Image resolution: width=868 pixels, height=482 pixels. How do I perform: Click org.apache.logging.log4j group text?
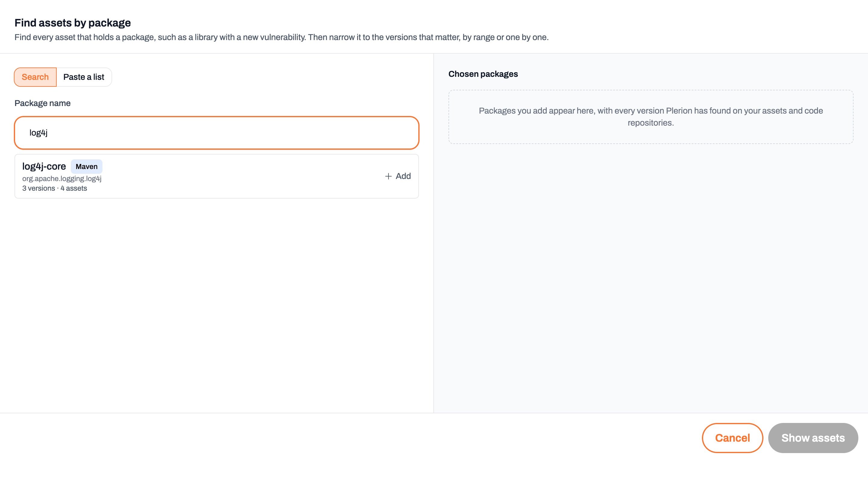(62, 179)
